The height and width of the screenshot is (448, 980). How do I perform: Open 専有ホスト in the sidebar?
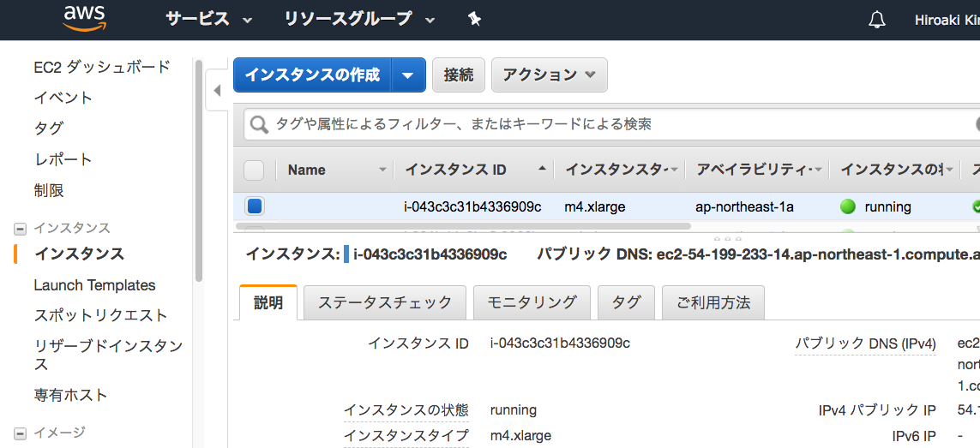pos(70,396)
